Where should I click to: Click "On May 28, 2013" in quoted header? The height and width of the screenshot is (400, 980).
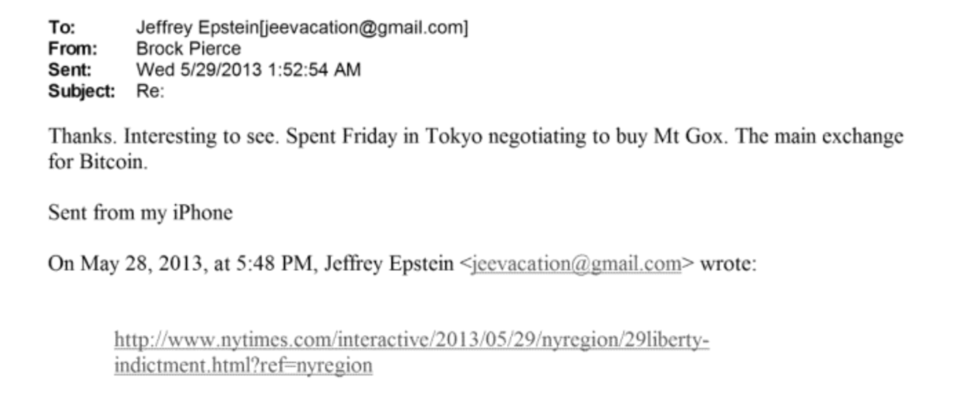pos(123,263)
